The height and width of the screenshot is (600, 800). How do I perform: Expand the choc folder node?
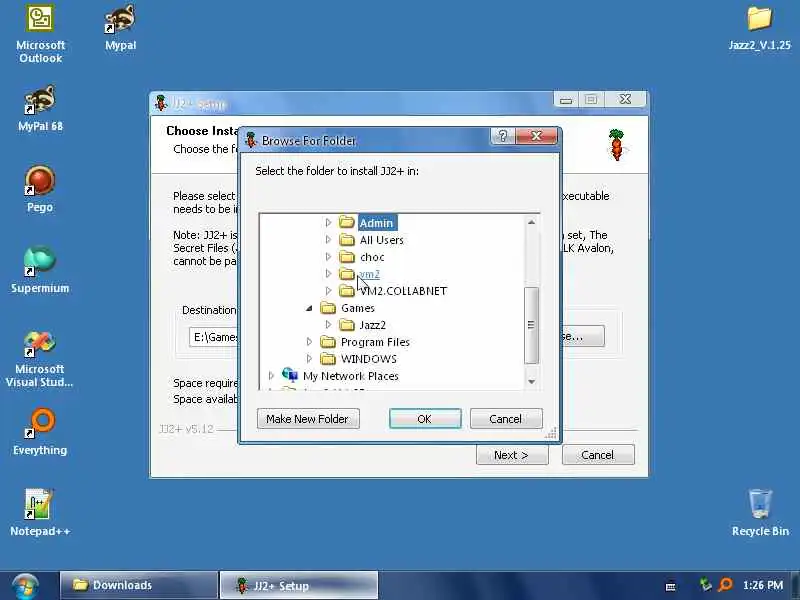point(328,257)
